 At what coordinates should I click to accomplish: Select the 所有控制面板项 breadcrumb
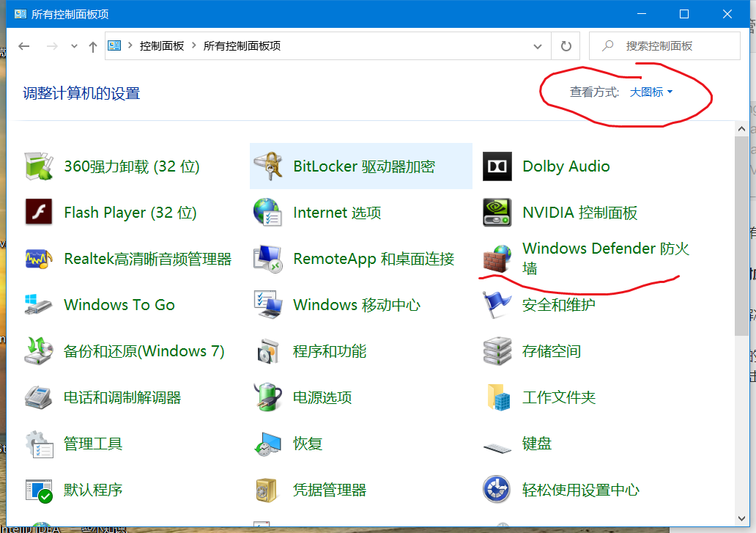(242, 46)
